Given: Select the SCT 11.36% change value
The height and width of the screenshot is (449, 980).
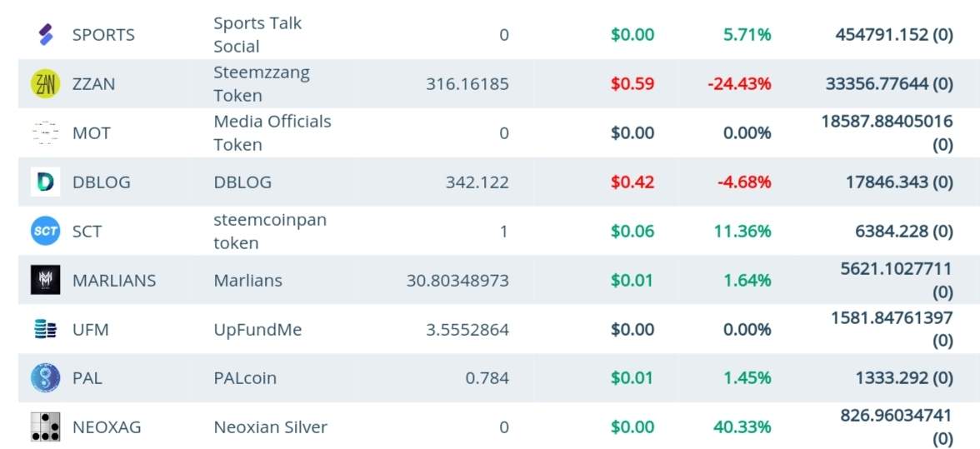Looking at the screenshot, I should pos(742,231).
